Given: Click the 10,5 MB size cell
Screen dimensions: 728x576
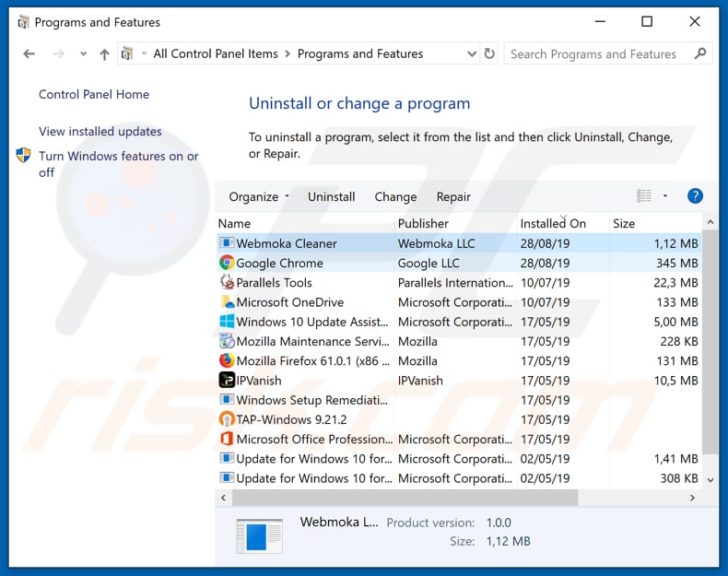Looking at the screenshot, I should [676, 380].
